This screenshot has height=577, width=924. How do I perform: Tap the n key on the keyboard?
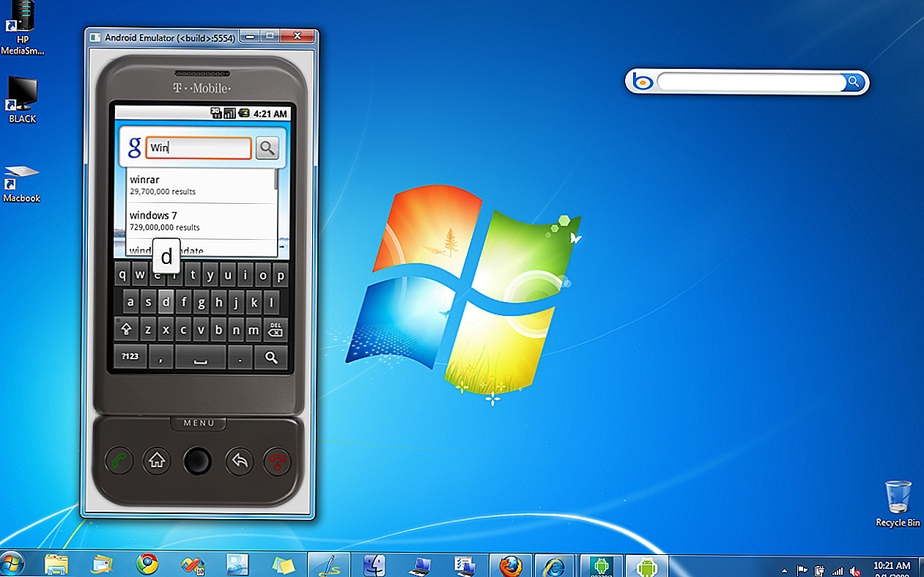click(x=237, y=330)
